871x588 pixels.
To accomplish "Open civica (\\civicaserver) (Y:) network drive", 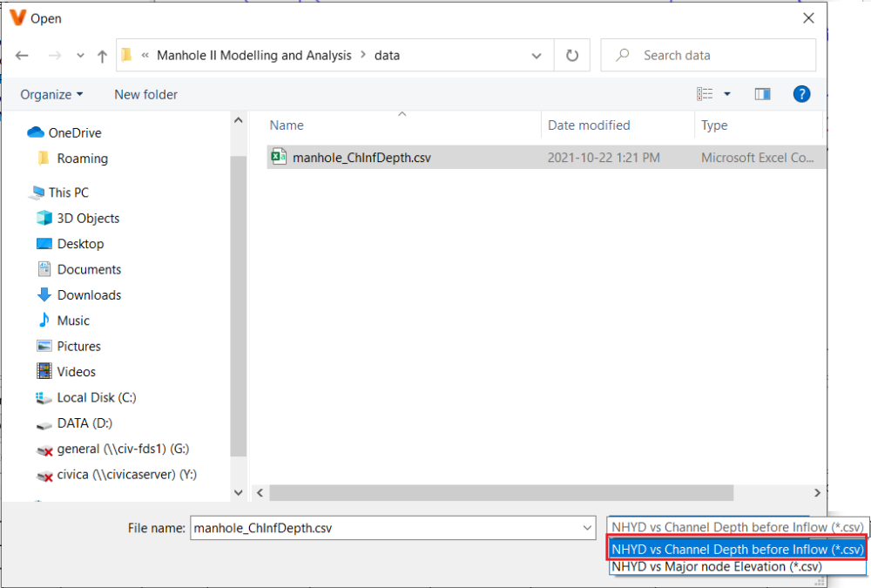I will pos(126,474).
